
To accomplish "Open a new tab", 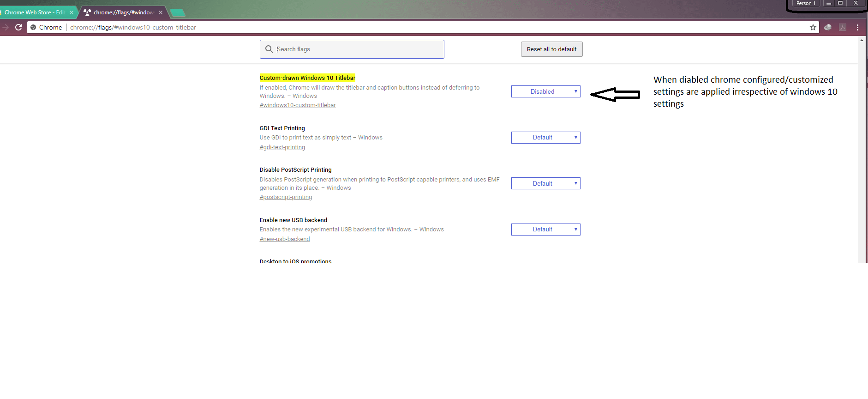I will tap(178, 12).
